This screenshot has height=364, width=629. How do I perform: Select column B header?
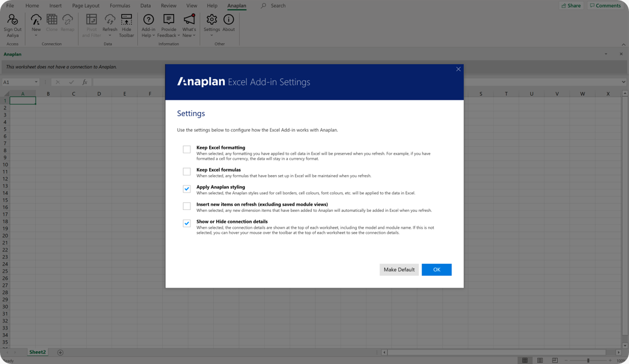point(48,94)
